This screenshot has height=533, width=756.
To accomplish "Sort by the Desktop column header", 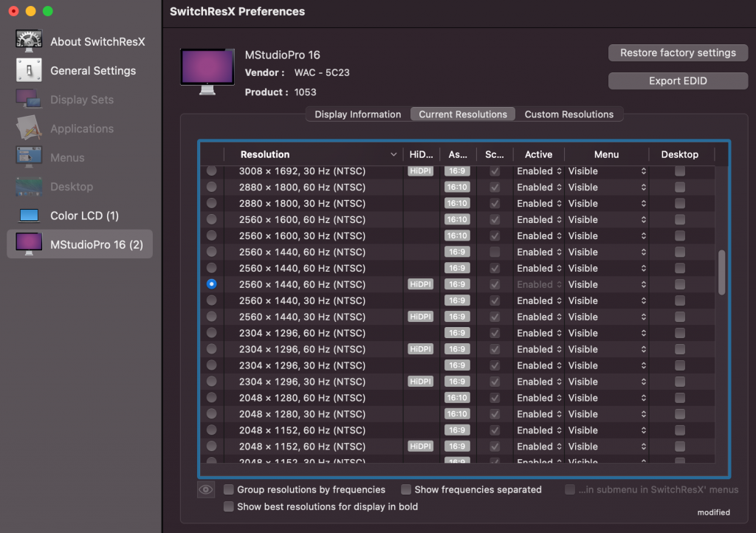I will [680, 154].
